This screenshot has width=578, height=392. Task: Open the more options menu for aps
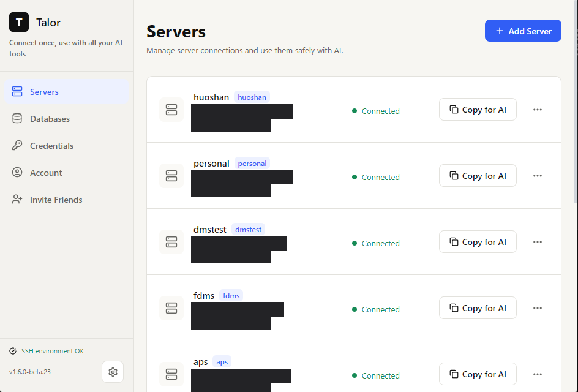(x=538, y=374)
